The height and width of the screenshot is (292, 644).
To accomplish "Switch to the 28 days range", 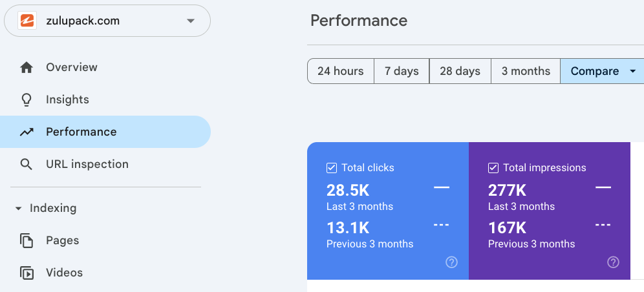I will (460, 71).
